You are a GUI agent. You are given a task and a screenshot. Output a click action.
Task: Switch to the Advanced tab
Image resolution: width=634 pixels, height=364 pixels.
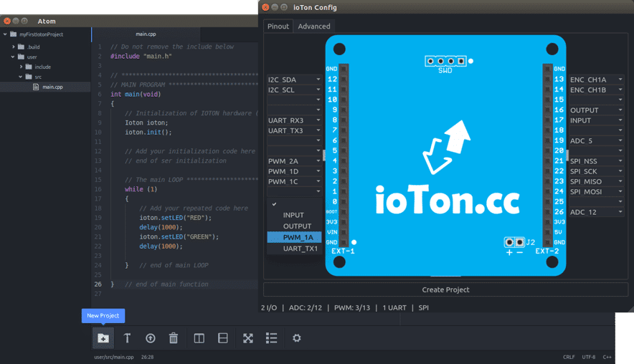(314, 27)
